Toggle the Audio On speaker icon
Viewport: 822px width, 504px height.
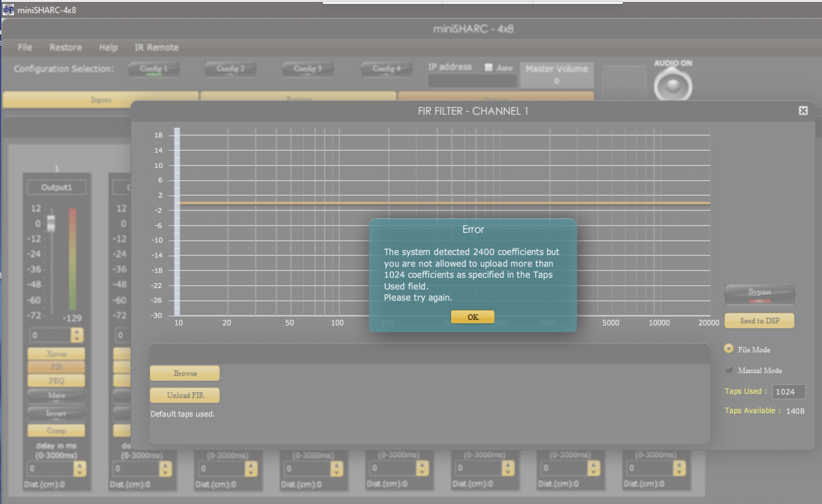click(x=673, y=86)
